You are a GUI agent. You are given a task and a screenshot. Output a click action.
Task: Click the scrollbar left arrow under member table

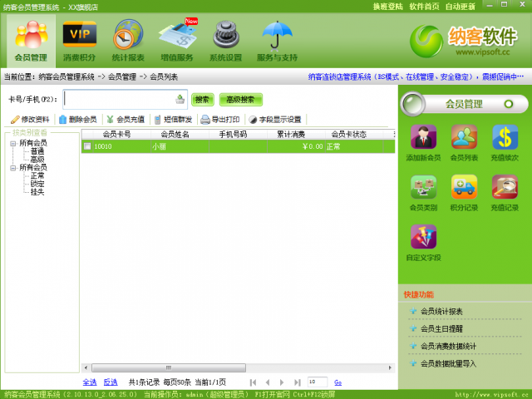coord(86,367)
